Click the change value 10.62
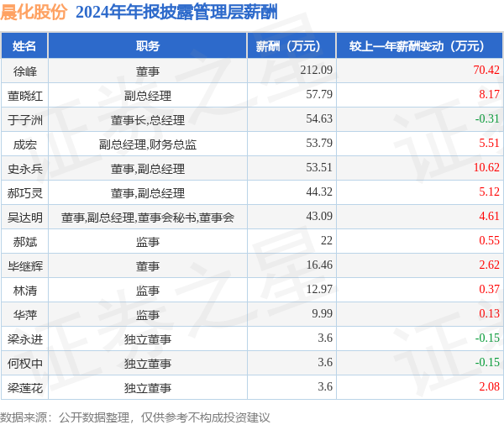504x425 pixels. (x=486, y=167)
